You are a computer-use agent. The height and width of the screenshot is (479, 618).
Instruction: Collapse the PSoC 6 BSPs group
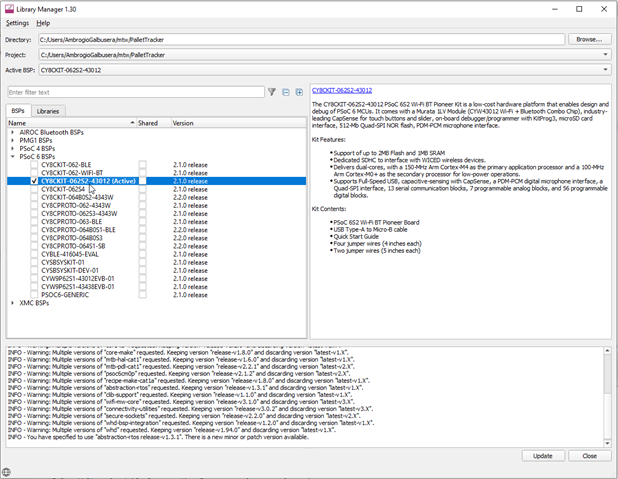pos(13,157)
